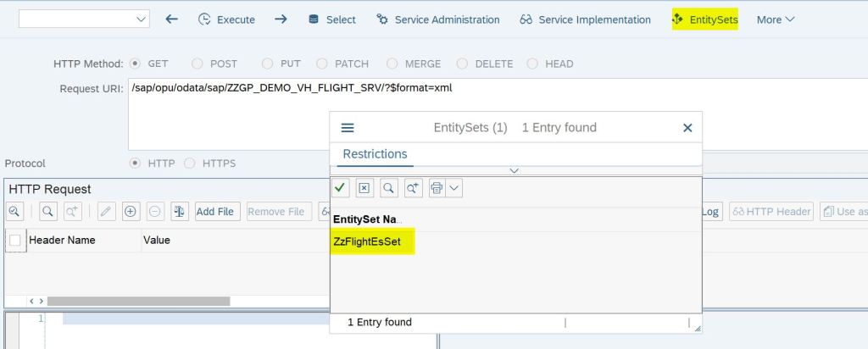Tick the select-all checkbox beside Header Name

[15, 241]
